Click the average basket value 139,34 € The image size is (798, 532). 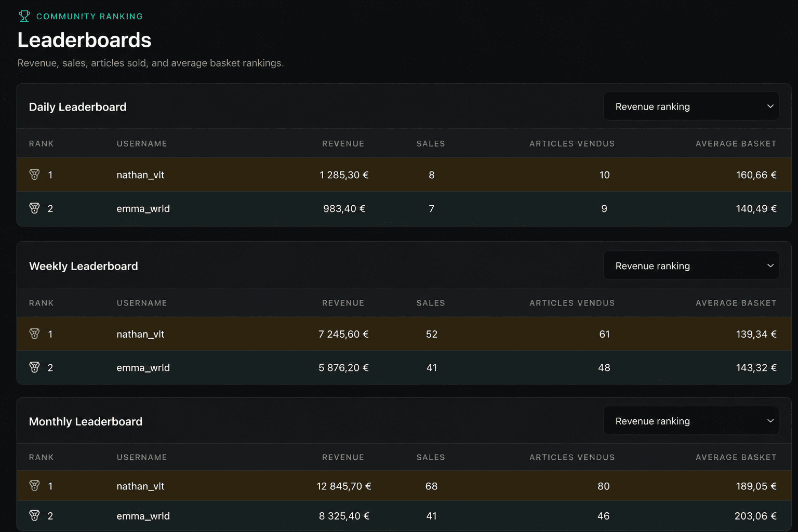(x=756, y=334)
